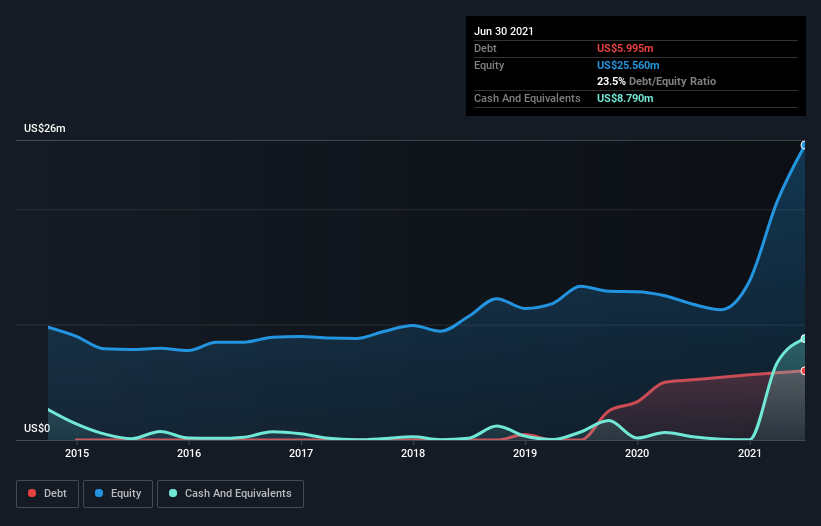Click the 2020 x-axis label
This screenshot has height=526, width=821.
point(637,453)
